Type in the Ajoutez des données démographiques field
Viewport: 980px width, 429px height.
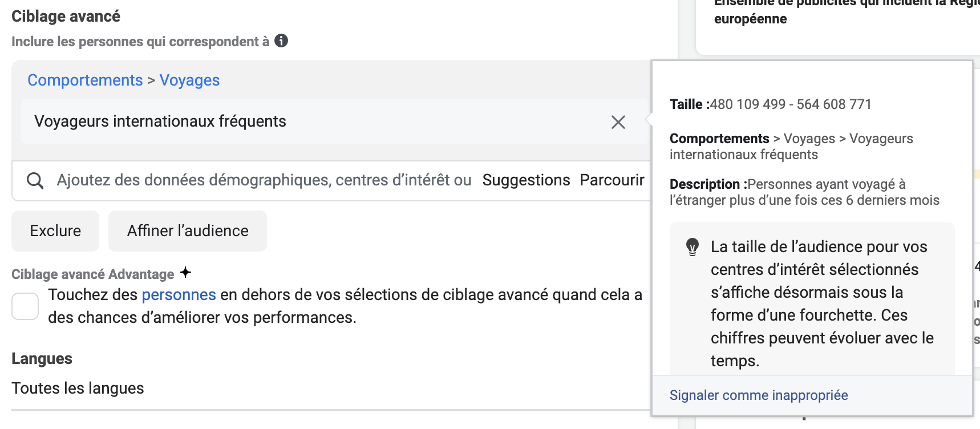262,180
